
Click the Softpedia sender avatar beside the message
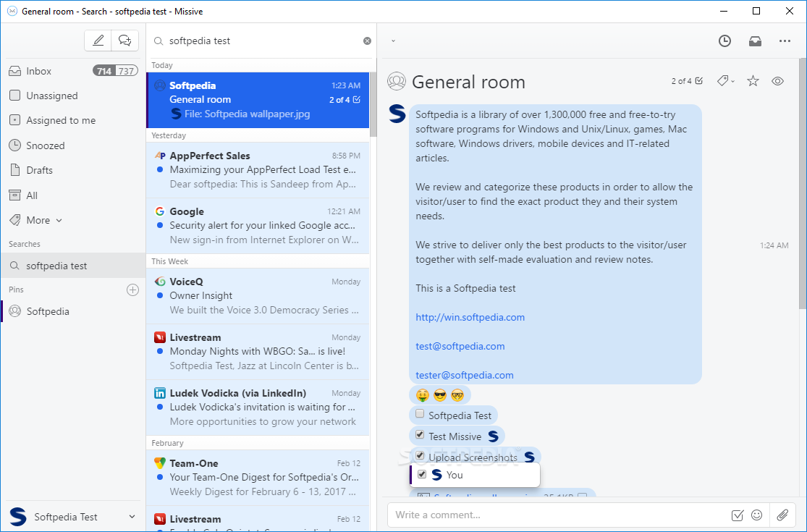[397, 113]
